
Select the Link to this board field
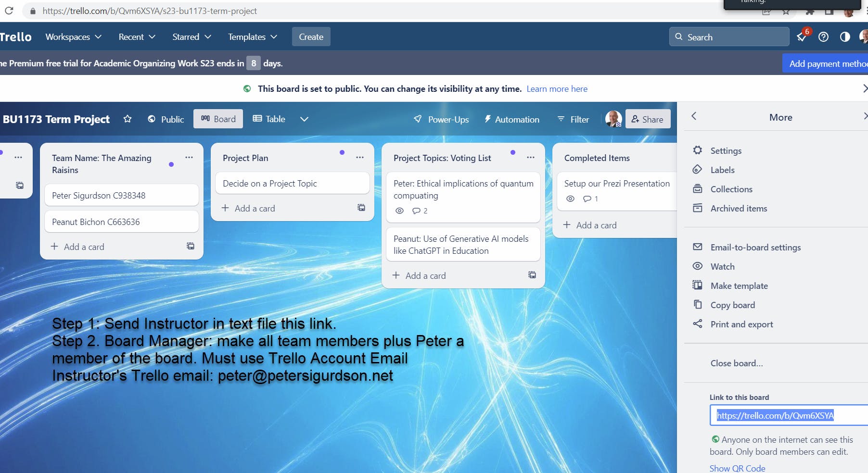pyautogui.click(x=789, y=415)
